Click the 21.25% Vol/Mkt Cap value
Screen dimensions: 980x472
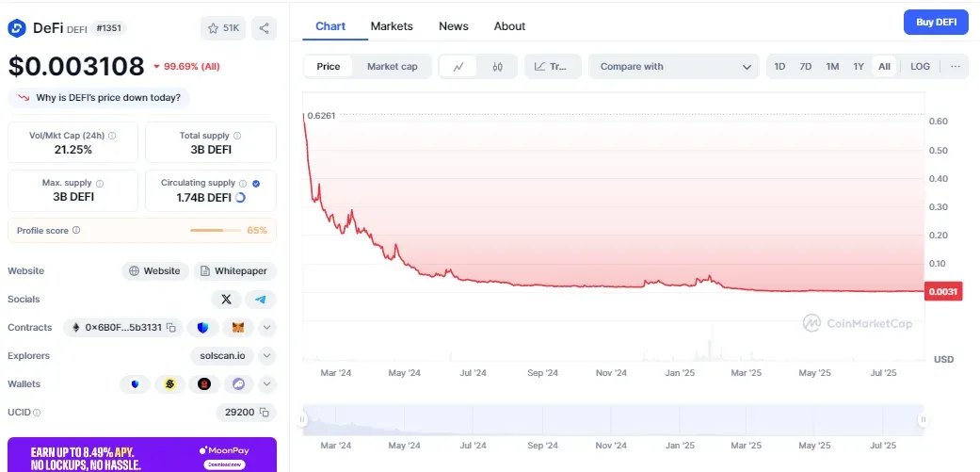click(x=72, y=150)
